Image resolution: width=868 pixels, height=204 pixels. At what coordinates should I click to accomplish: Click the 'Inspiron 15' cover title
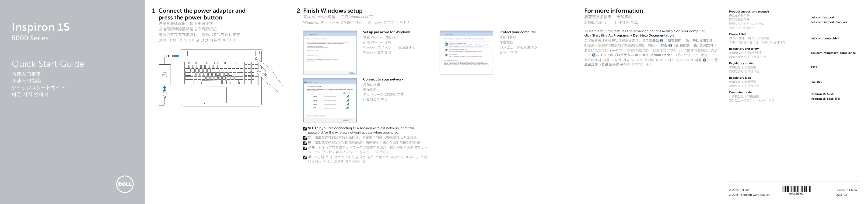[40, 27]
